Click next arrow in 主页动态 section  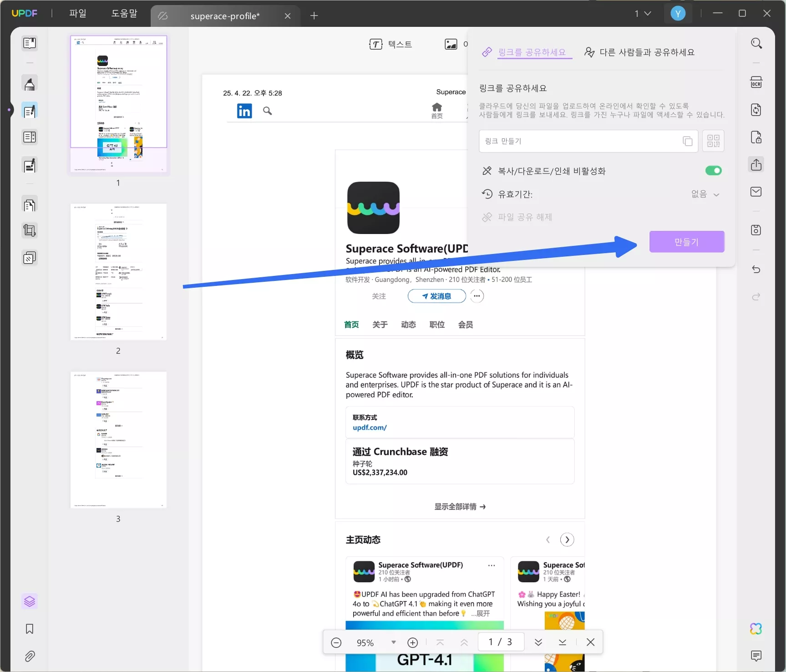(x=567, y=540)
